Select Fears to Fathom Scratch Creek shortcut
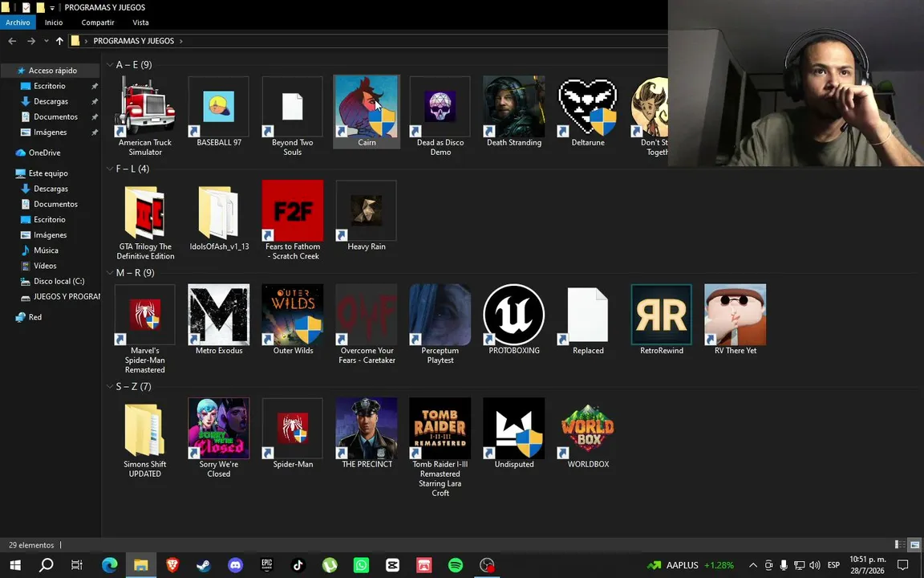Image resolution: width=924 pixels, height=578 pixels. 292,221
